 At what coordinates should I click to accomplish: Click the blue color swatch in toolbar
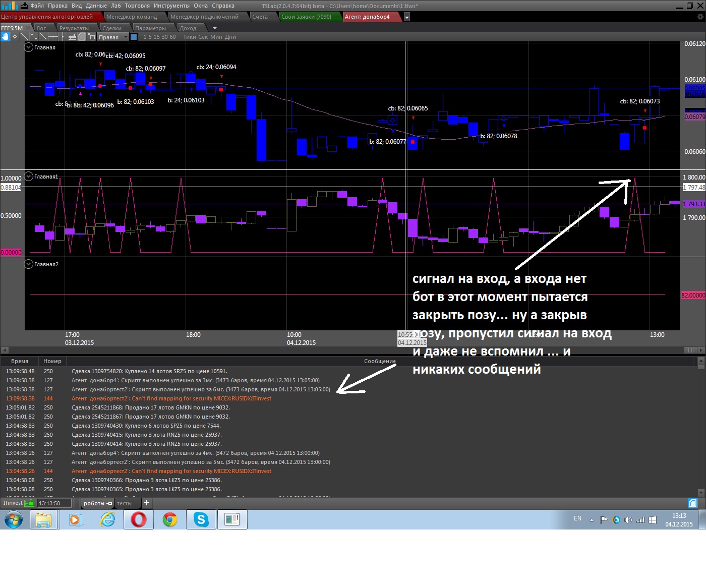tap(134, 37)
